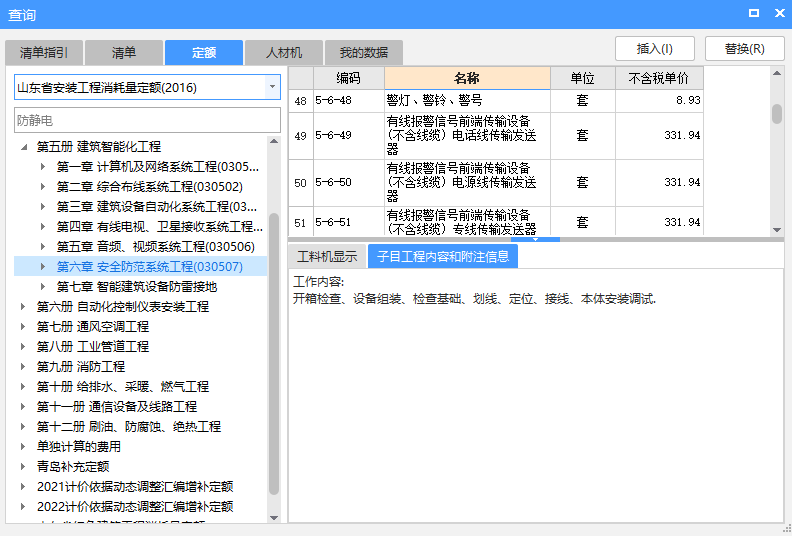Expand 第十册 给排水、采暖、燃气工程 node
Screen dimensions: 792x536
[x=23, y=386]
